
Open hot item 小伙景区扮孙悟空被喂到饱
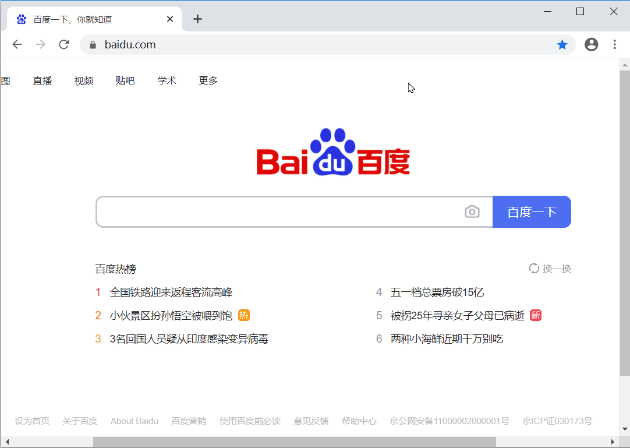click(x=171, y=315)
